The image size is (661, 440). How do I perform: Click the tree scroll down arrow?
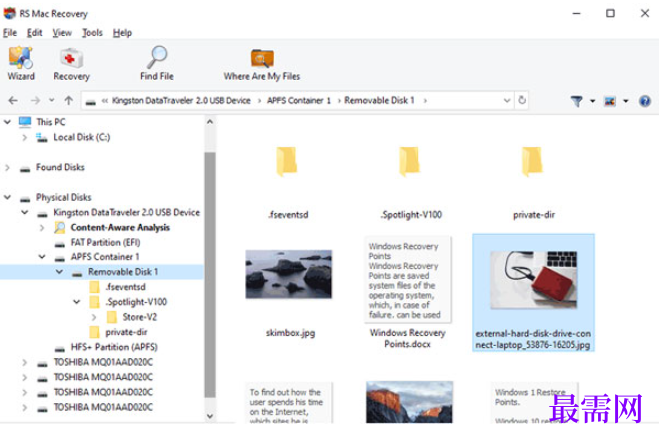pos(210,416)
